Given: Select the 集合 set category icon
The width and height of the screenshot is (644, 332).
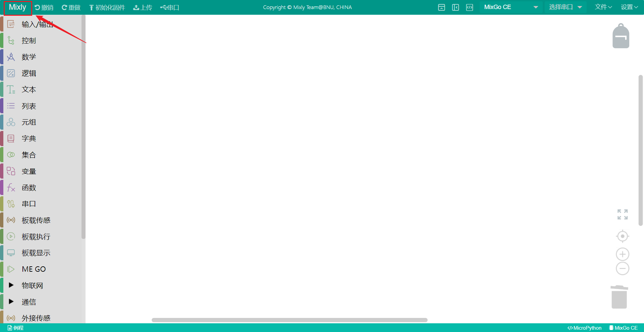Looking at the screenshot, I should (x=11, y=155).
